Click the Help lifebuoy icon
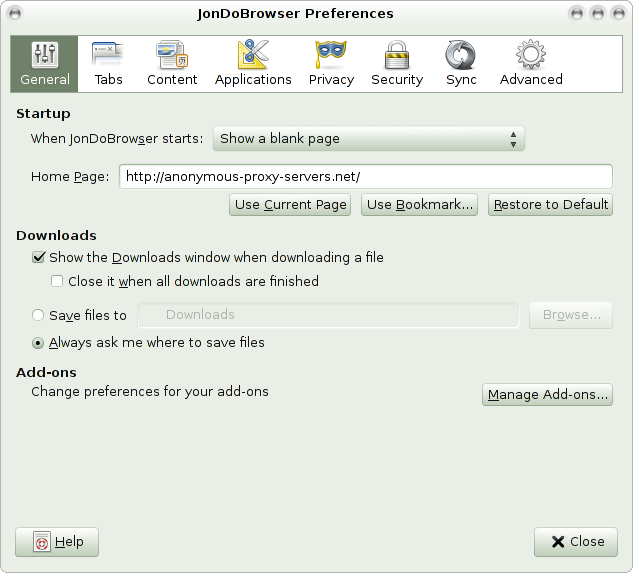Image resolution: width=633 pixels, height=573 pixels. [x=42, y=542]
